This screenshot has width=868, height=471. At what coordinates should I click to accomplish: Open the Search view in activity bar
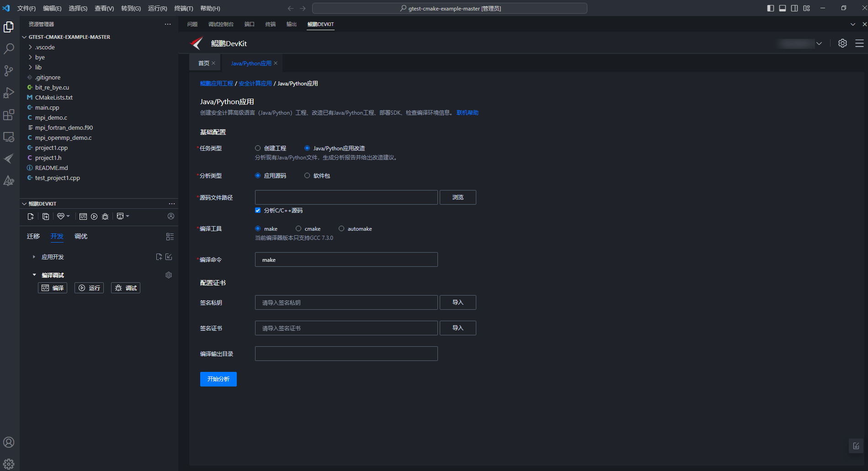click(x=9, y=49)
